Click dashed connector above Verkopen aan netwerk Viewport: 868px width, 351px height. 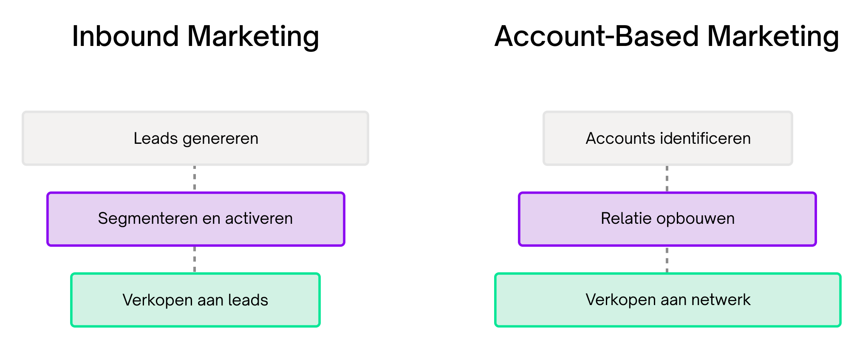click(x=667, y=260)
